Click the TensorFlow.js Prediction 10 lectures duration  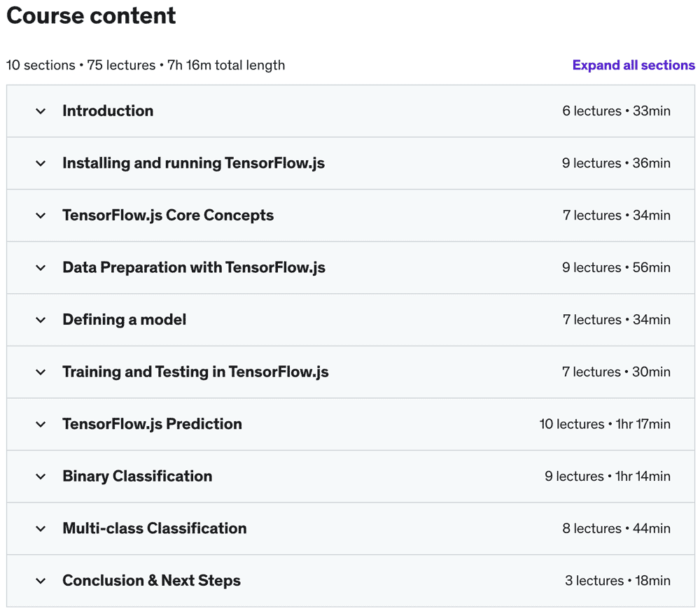point(604,424)
